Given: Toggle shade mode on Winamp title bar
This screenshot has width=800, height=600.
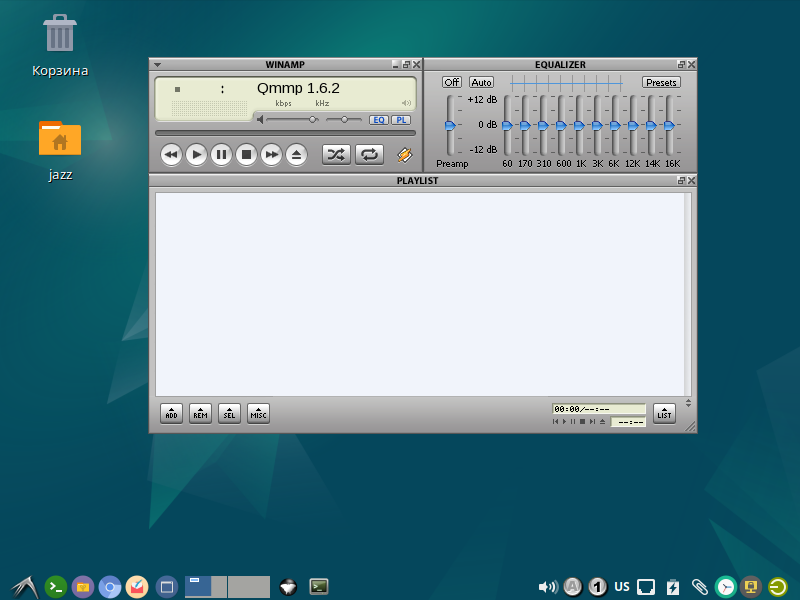Looking at the screenshot, I should coord(406,65).
